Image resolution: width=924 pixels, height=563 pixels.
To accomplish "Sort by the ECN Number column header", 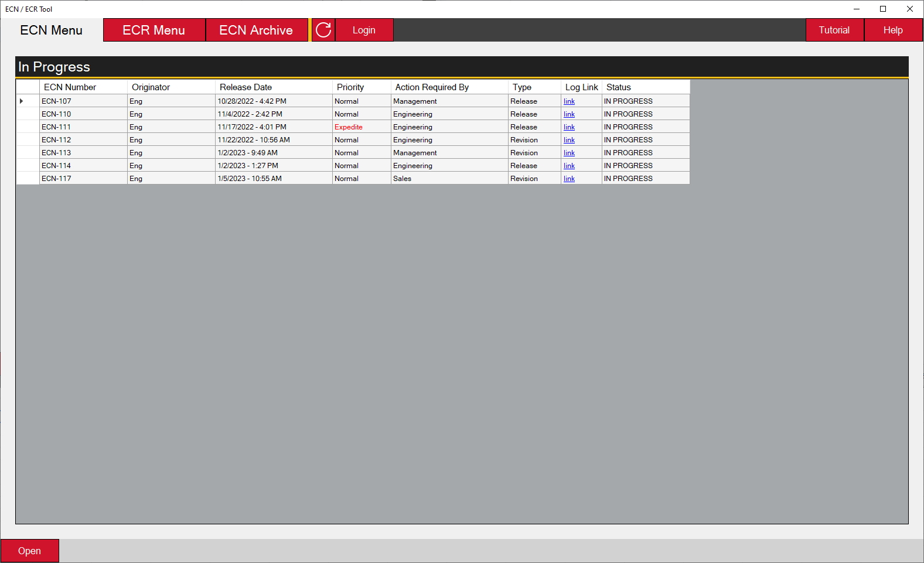I will point(83,87).
